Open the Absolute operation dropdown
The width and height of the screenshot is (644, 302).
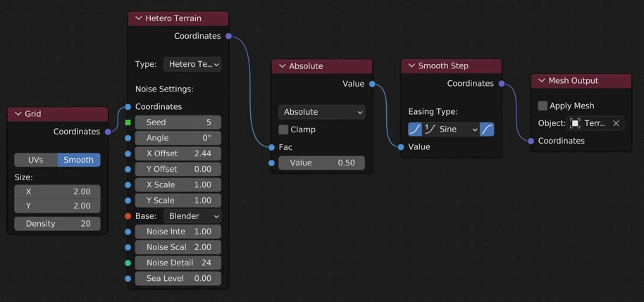click(x=321, y=112)
